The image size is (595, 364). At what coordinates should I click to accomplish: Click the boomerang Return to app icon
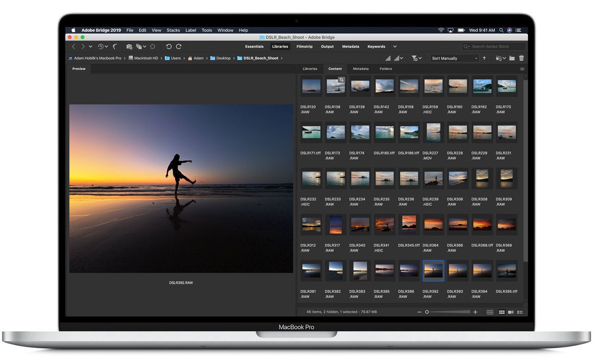[x=115, y=46]
